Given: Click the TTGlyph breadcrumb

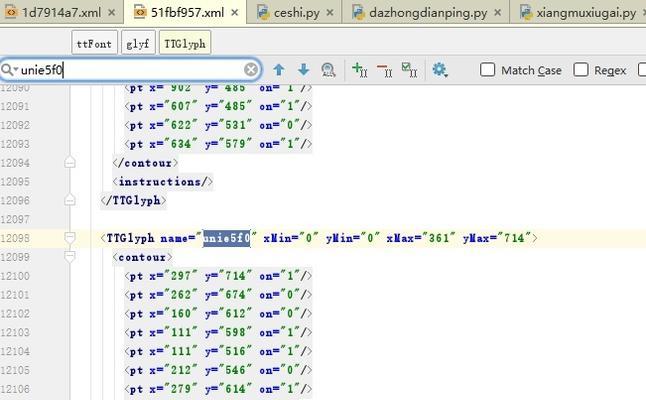Looking at the screenshot, I should tap(185, 43).
